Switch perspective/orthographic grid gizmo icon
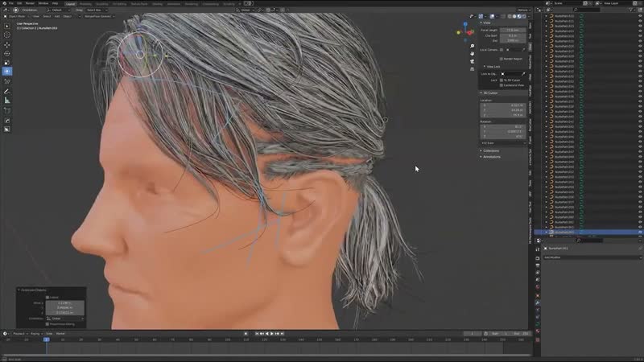 click(x=473, y=69)
